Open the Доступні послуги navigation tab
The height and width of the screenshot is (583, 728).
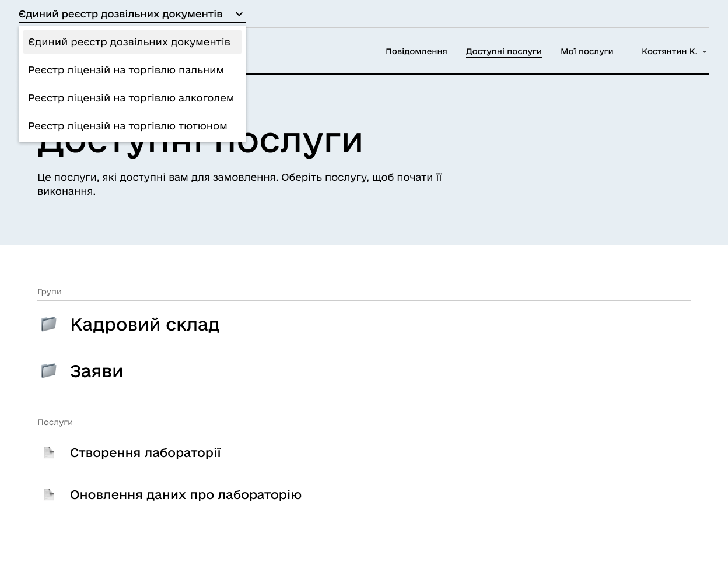[503, 51]
